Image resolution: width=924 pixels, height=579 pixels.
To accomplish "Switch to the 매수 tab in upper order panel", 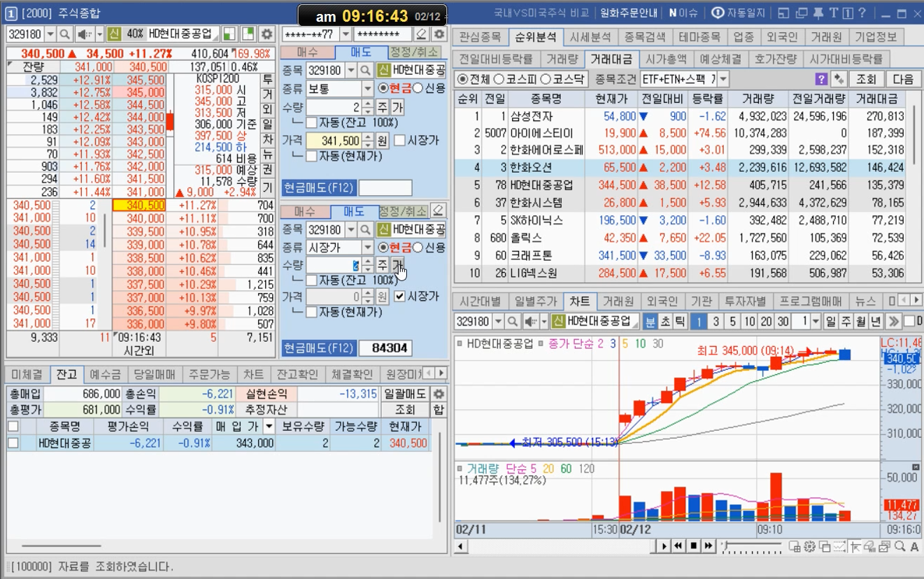I will tap(307, 52).
